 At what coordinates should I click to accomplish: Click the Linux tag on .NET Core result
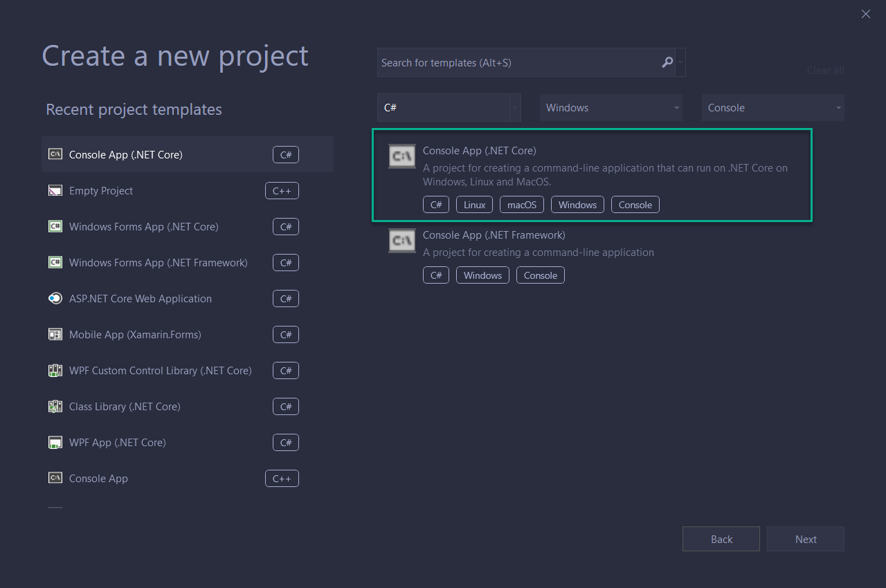(x=475, y=205)
